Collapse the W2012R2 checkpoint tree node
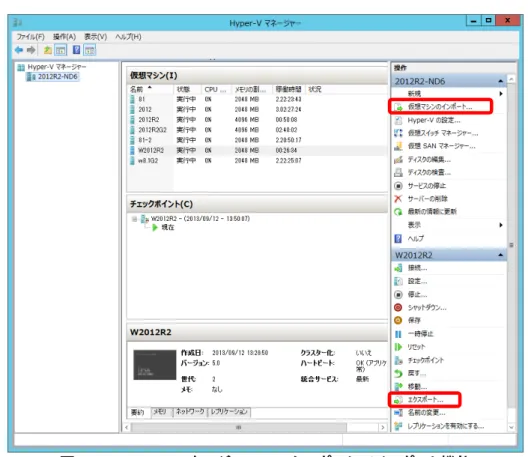This screenshot has height=457, width=528. 134,219
